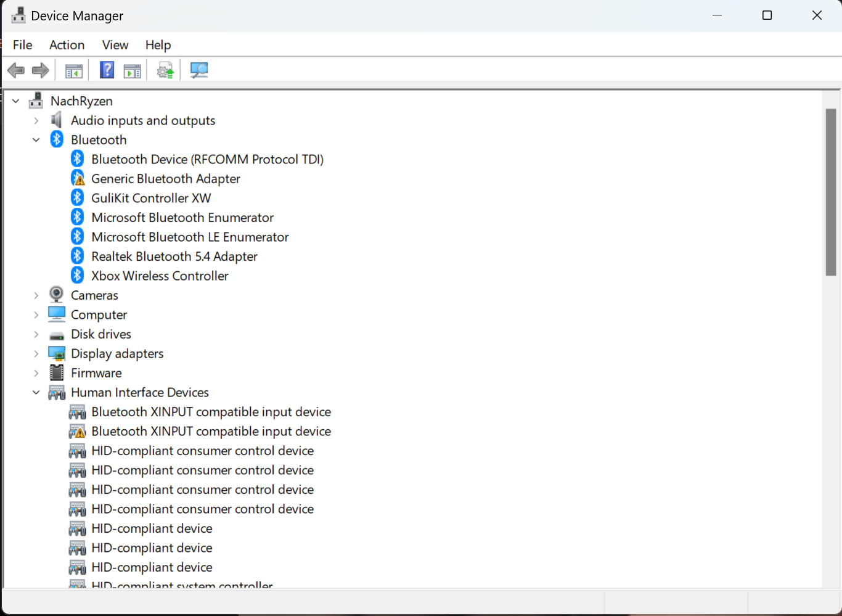
Task: Toggle the Show/Hide Console Tree toolbar icon
Action: [74, 70]
